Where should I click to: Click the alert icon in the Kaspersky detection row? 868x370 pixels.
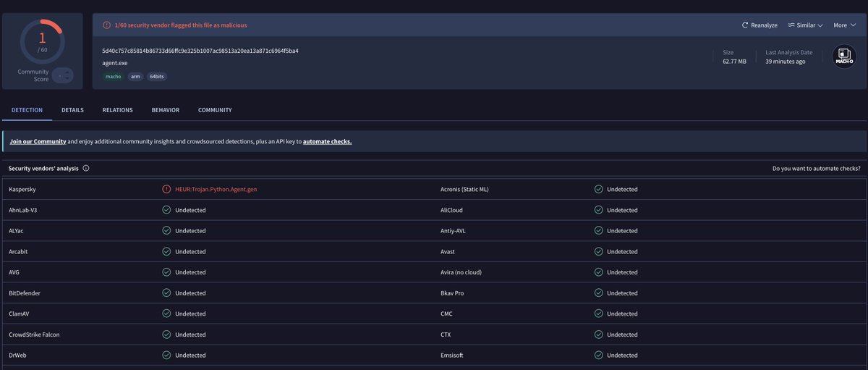pos(166,189)
